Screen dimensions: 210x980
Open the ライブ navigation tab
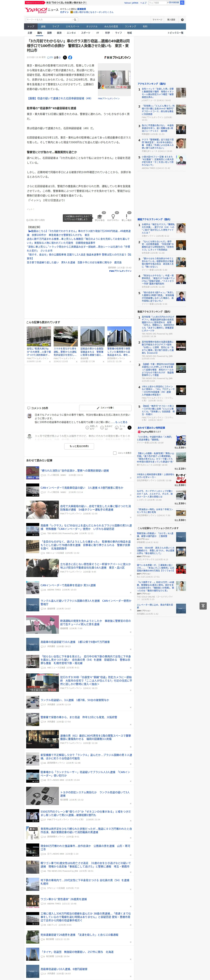point(56,27)
